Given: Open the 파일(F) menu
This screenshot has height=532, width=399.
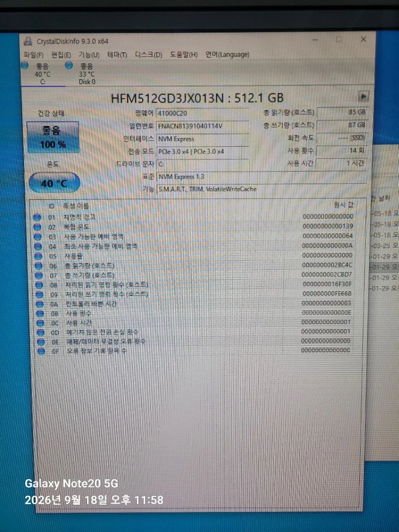Looking at the screenshot, I should click(x=34, y=55).
